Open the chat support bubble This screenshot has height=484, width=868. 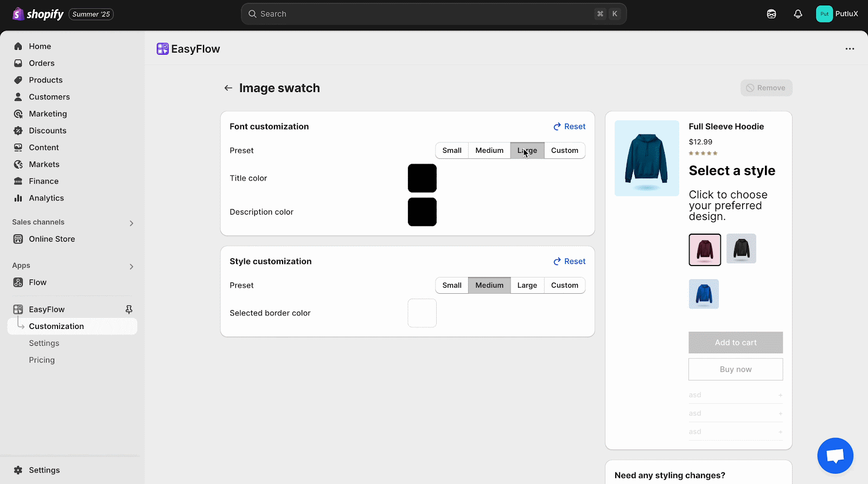pos(835,456)
